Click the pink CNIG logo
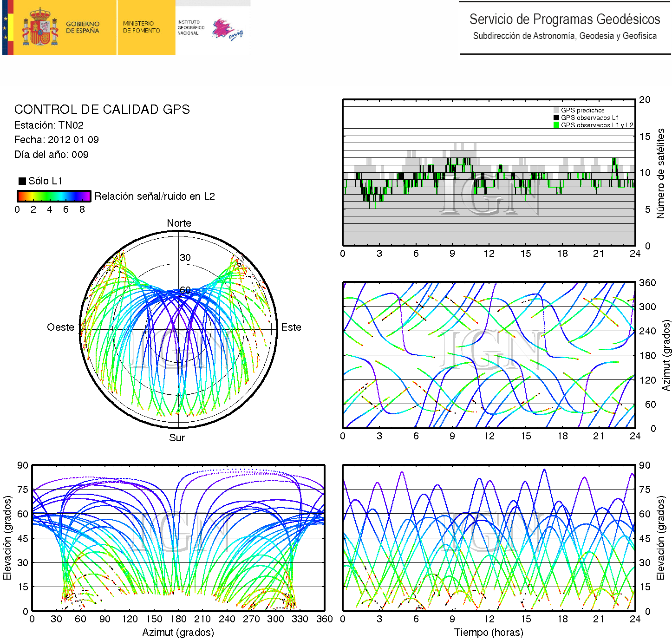Image resolution: width=672 pixels, height=640 pixels. (x=227, y=30)
